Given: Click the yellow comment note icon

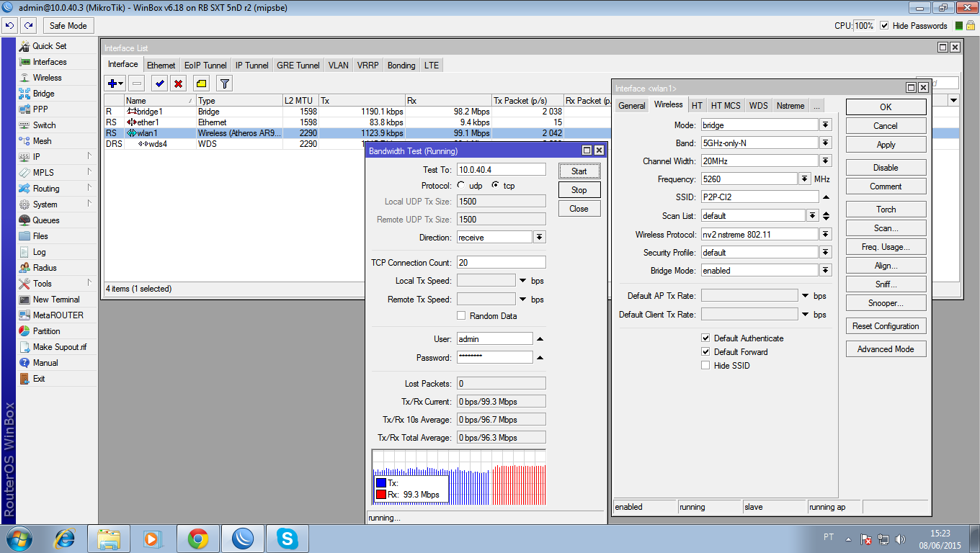Looking at the screenshot, I should coord(201,84).
